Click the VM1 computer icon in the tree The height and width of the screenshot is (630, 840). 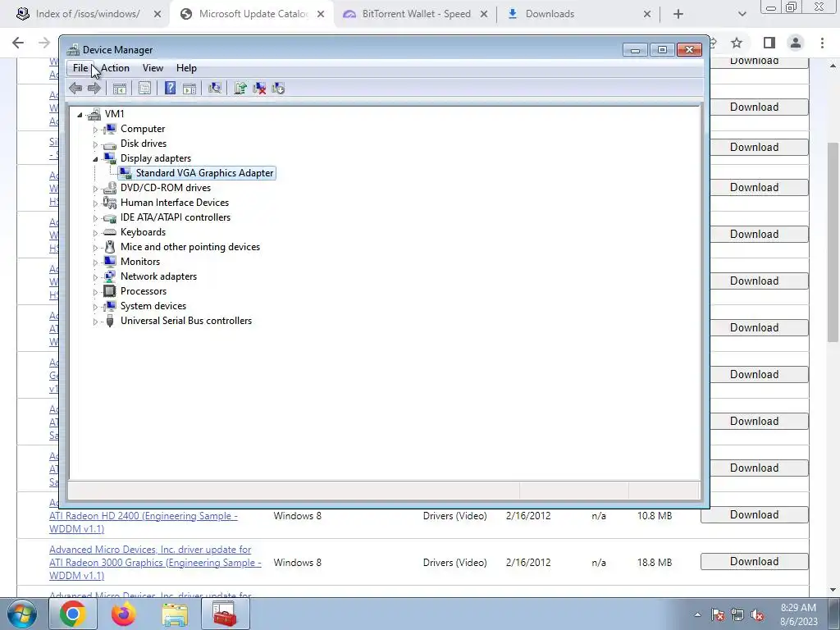tap(94, 114)
